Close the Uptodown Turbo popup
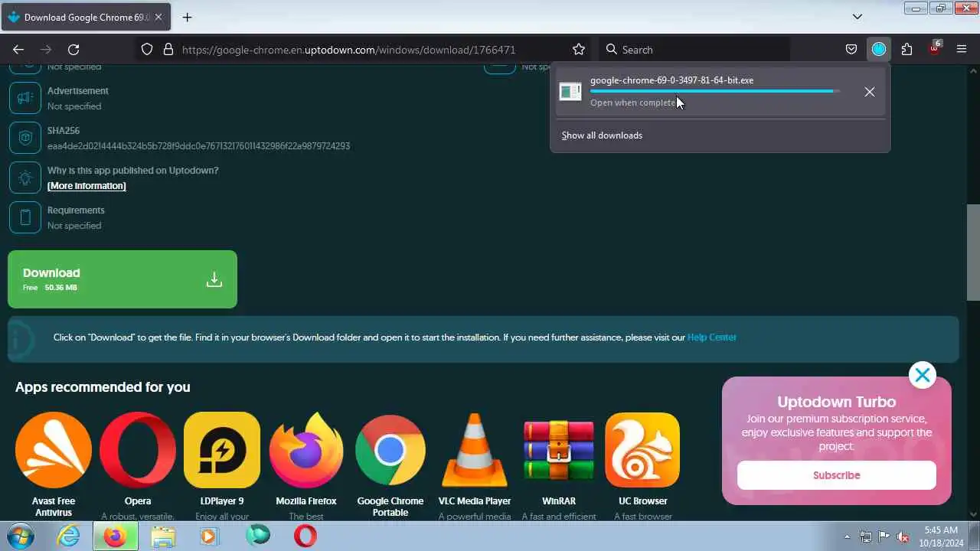 (923, 375)
